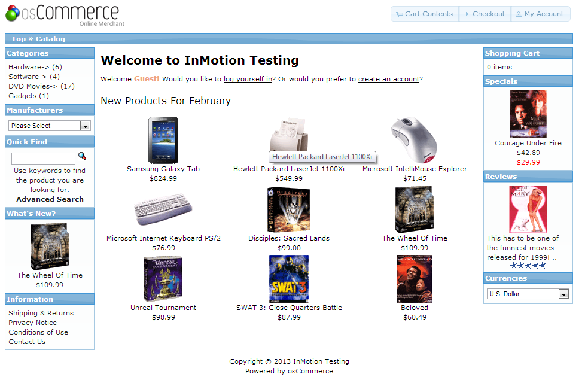Open New Products For February heading link
The width and height of the screenshot is (588, 380).
click(x=166, y=101)
